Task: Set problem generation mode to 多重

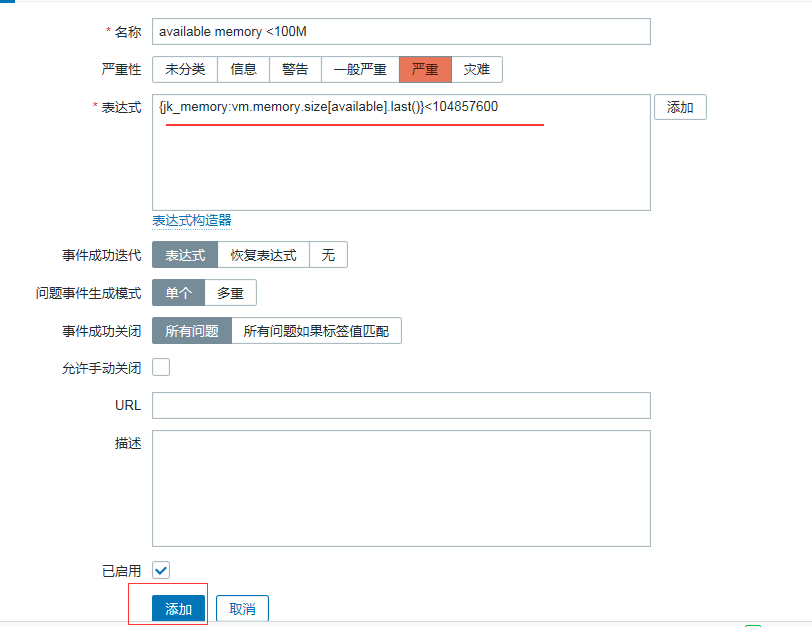Action: tap(230, 293)
